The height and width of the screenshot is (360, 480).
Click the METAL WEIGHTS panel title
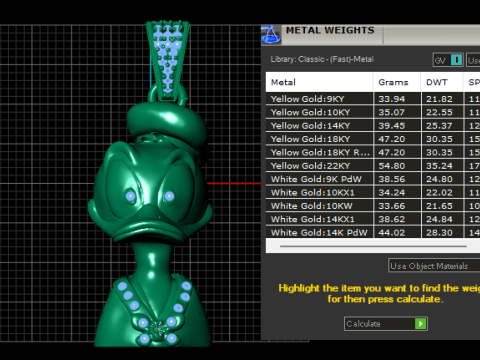[x=330, y=30]
